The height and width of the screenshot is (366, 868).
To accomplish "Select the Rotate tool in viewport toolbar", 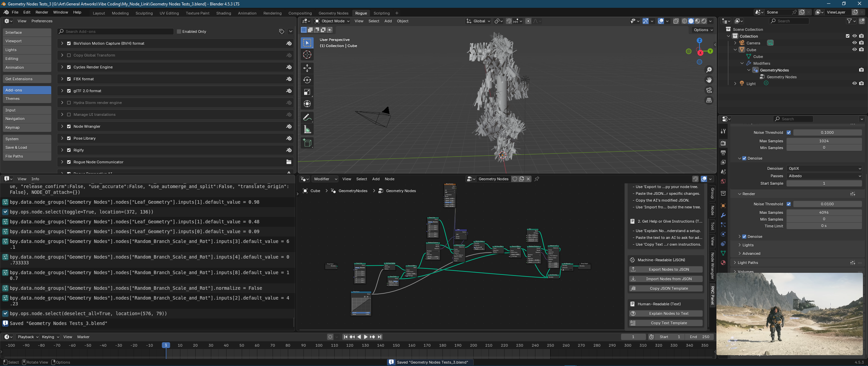I will (x=307, y=80).
